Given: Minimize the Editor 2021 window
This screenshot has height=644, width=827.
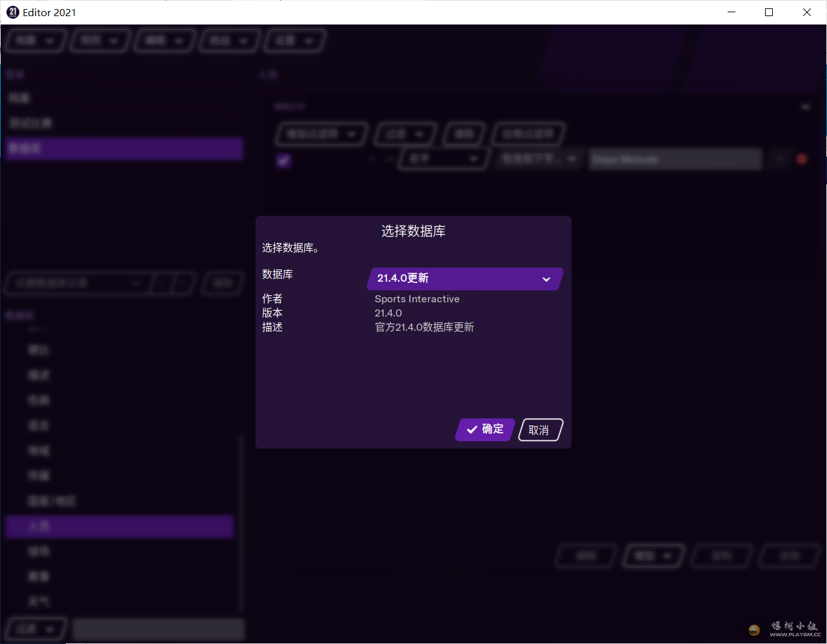Looking at the screenshot, I should pyautogui.click(x=732, y=12).
